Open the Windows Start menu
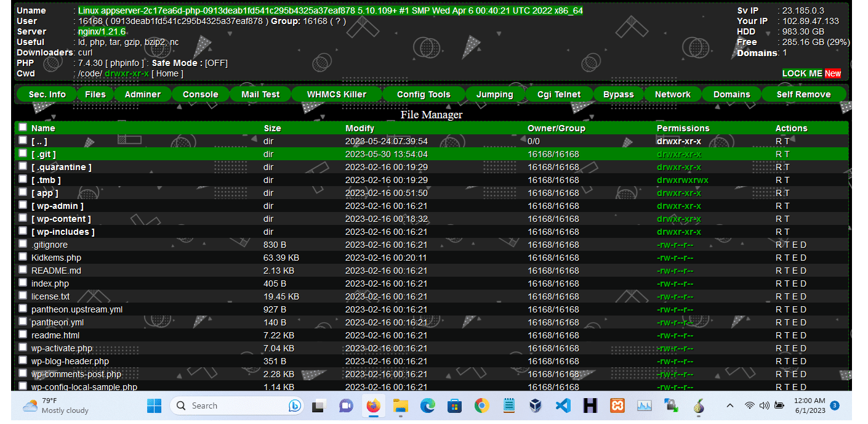Screen dimensions: 868x424 [154, 406]
